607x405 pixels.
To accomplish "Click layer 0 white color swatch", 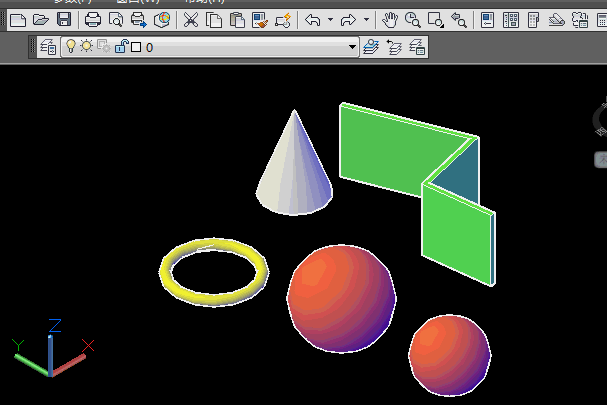I will tap(136, 47).
